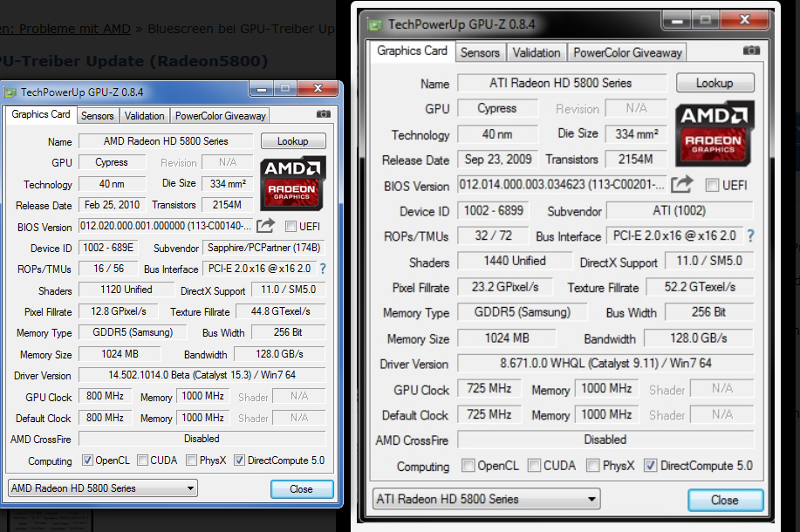
Task: Click Driver Version 14.502.1014.0 Beta field
Action: (x=202, y=375)
